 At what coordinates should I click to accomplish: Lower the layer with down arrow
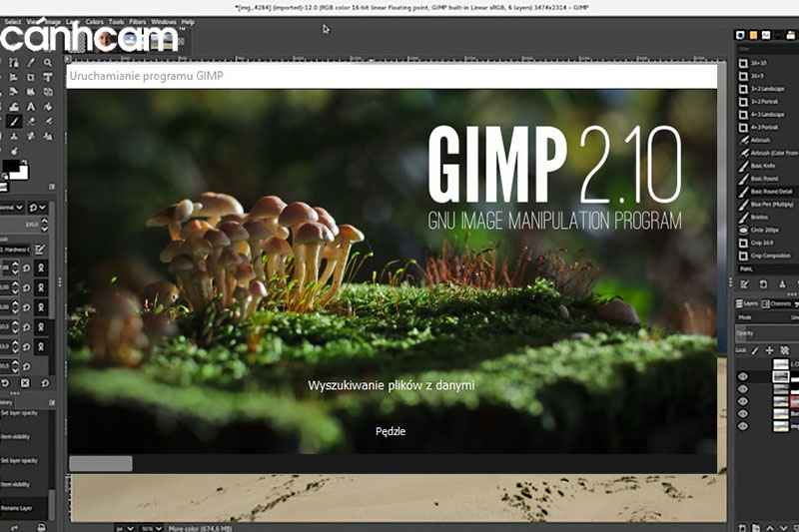tap(784, 527)
